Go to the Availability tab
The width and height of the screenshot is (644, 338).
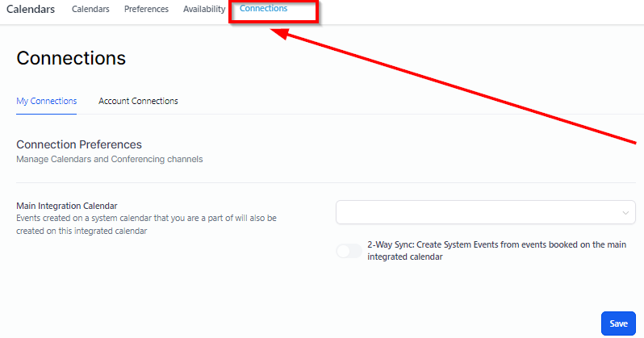click(x=203, y=9)
